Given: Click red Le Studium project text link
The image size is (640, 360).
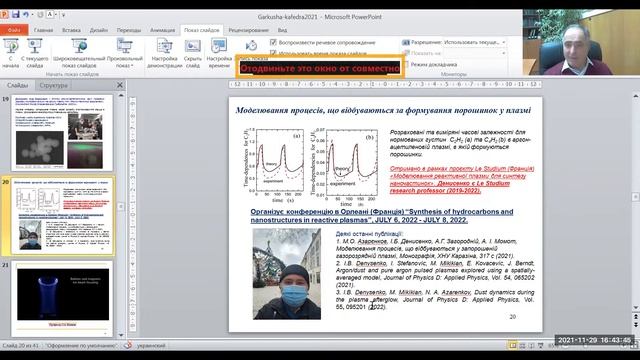Looking at the screenshot, I should pyautogui.click(x=462, y=180).
